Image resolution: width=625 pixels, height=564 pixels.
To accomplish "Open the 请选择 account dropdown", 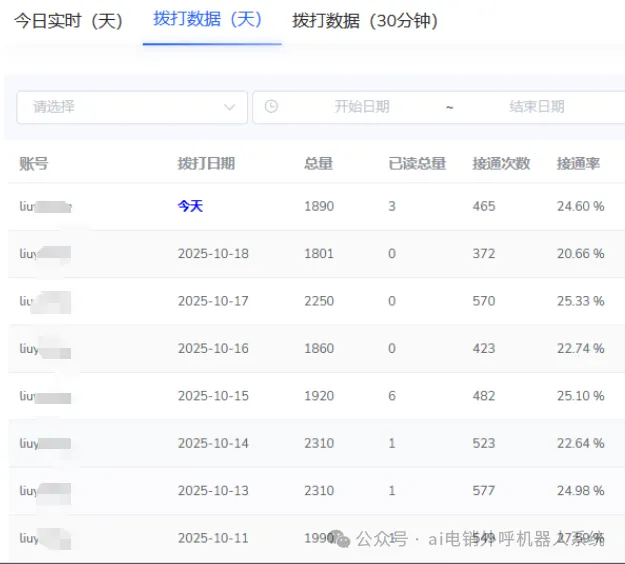I will (132, 107).
